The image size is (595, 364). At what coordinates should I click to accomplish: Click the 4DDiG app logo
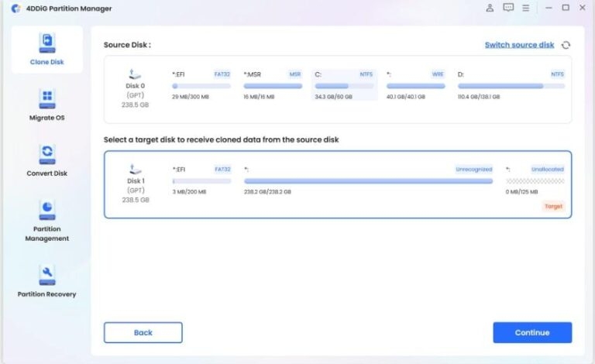15,9
